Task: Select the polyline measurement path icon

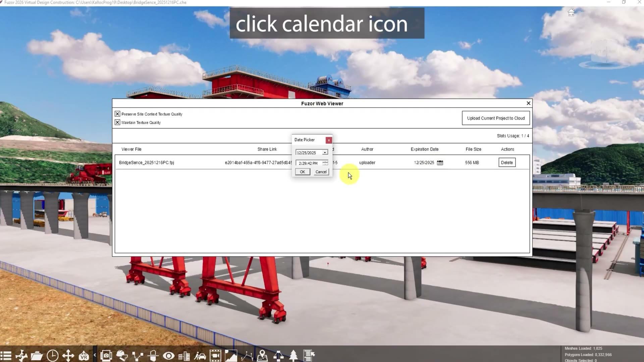Action: tap(247, 356)
